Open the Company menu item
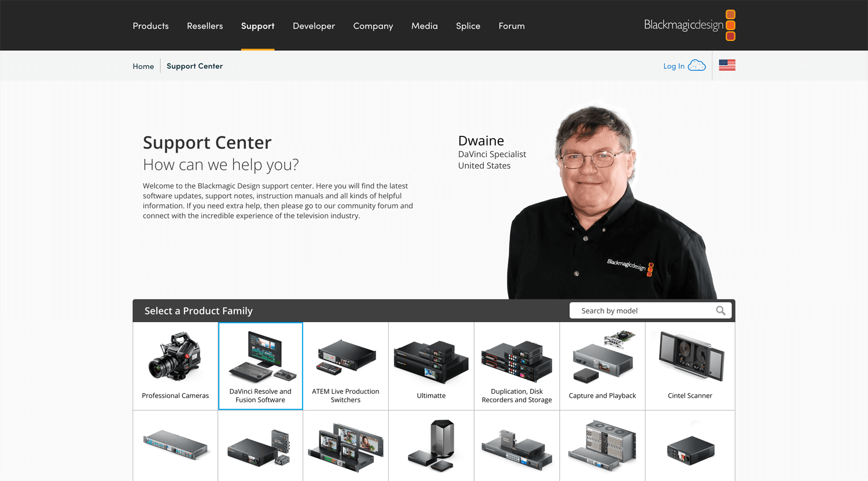 click(373, 25)
